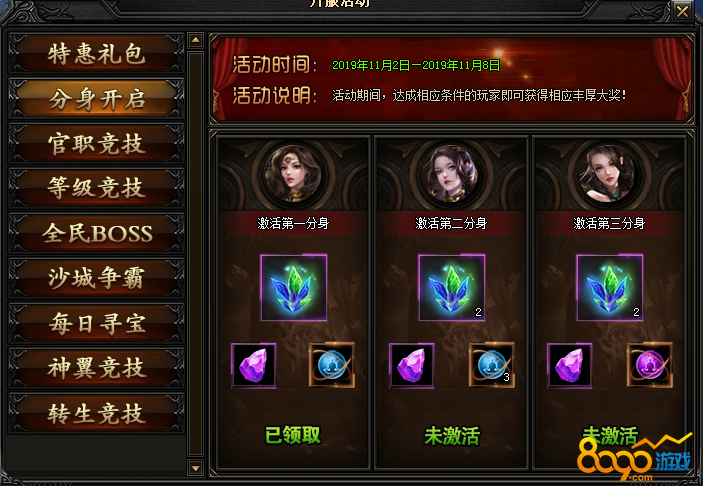This screenshot has height=486, width=703.
Task: Click the third clone's crystal cluster reward
Action: click(x=610, y=287)
